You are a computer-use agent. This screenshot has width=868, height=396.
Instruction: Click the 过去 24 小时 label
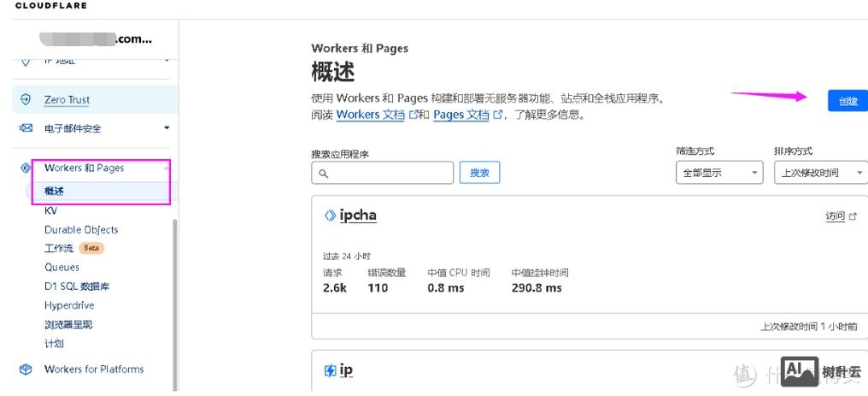pos(347,257)
